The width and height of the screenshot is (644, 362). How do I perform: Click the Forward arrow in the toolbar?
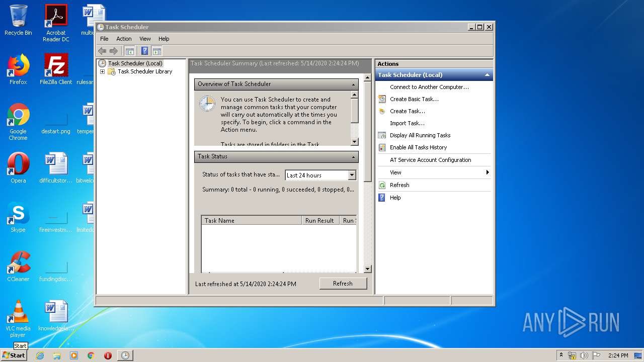[114, 51]
